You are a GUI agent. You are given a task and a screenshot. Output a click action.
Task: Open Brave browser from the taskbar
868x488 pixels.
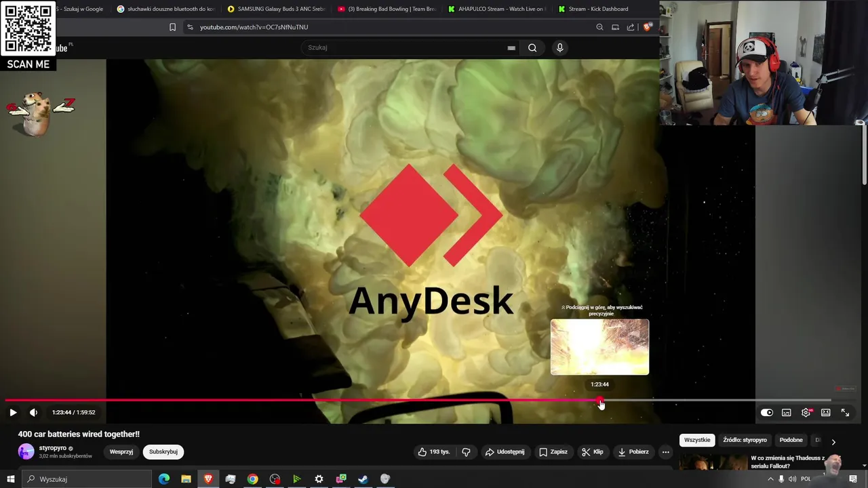[208, 479]
